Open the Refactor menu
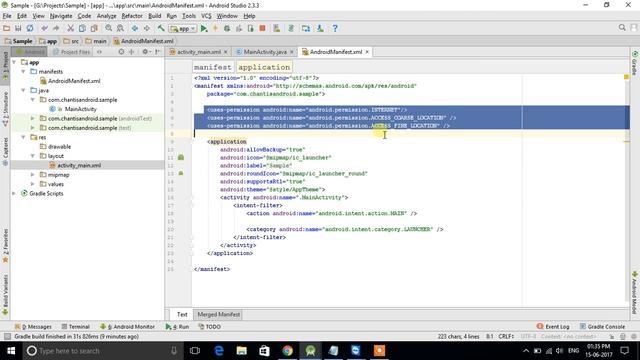Viewport: 640px width, 360px height. (x=132, y=16)
